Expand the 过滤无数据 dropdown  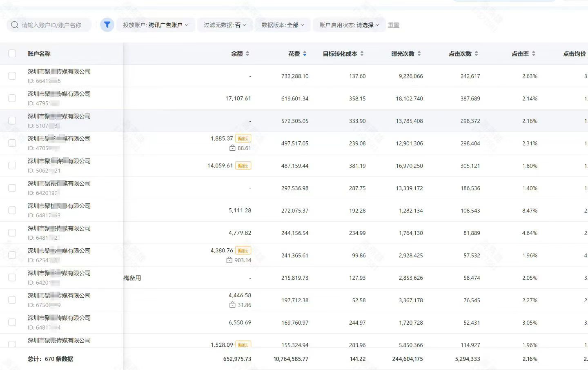point(225,25)
